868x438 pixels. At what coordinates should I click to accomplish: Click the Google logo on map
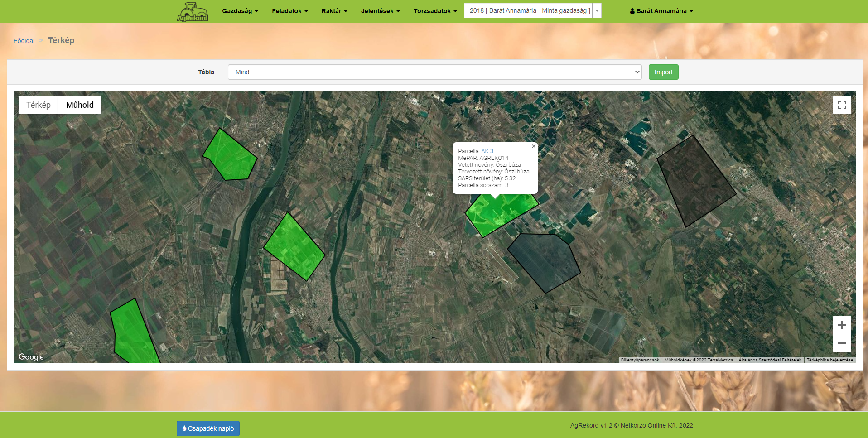pos(31,357)
